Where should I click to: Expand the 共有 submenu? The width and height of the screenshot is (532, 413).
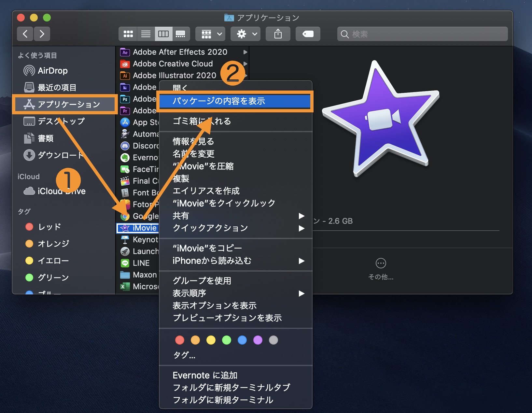coord(236,216)
